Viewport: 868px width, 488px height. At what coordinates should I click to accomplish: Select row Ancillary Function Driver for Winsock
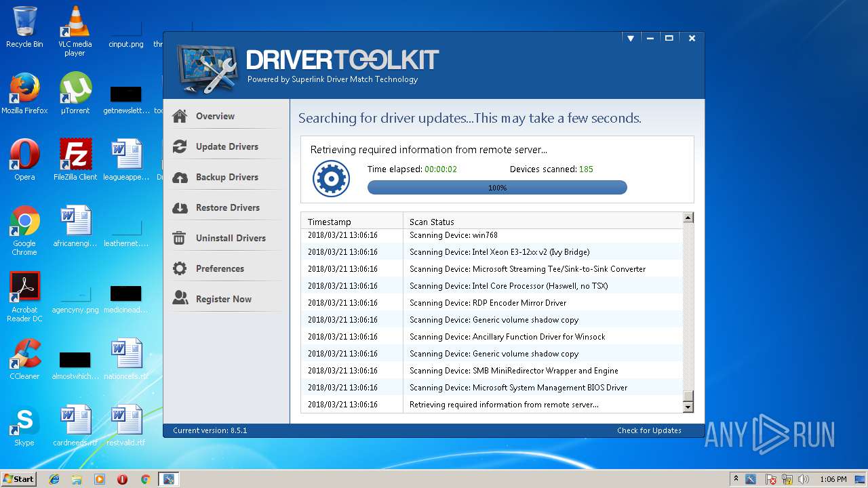click(x=492, y=337)
